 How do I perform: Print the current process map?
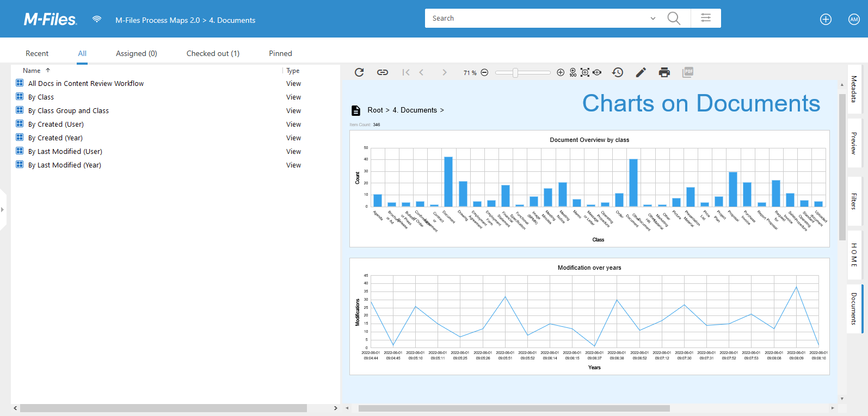(x=664, y=72)
